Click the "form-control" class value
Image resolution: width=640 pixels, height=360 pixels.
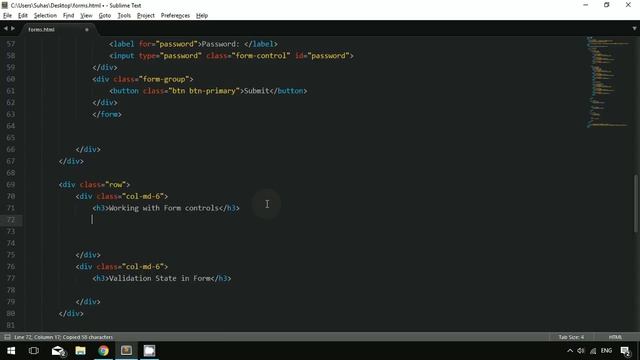point(261,56)
